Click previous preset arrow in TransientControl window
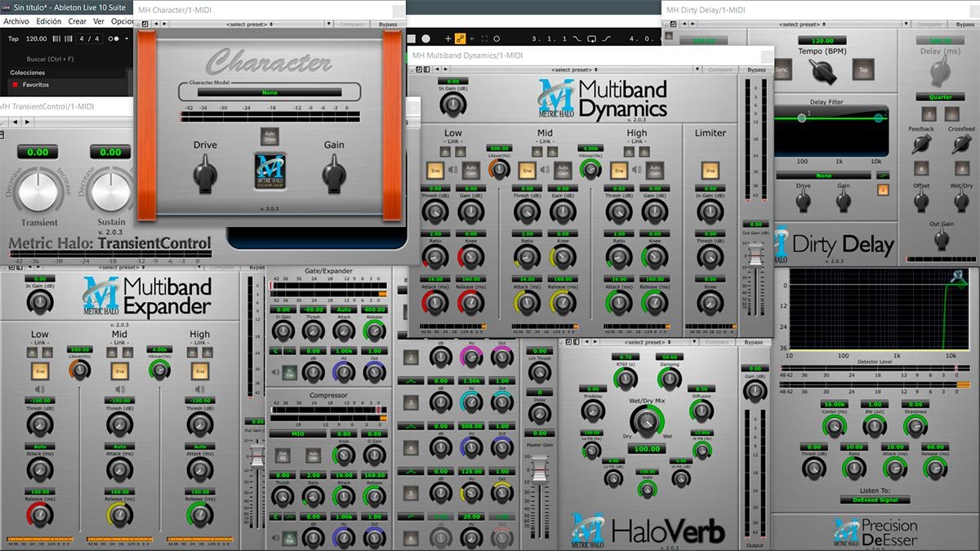 click(x=16, y=122)
